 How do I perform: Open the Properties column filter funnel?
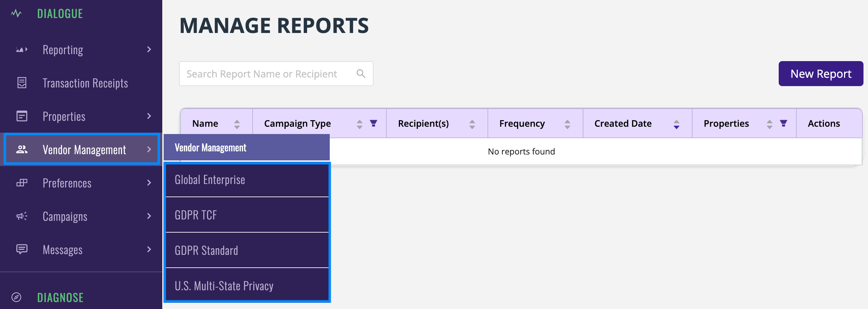click(x=784, y=123)
